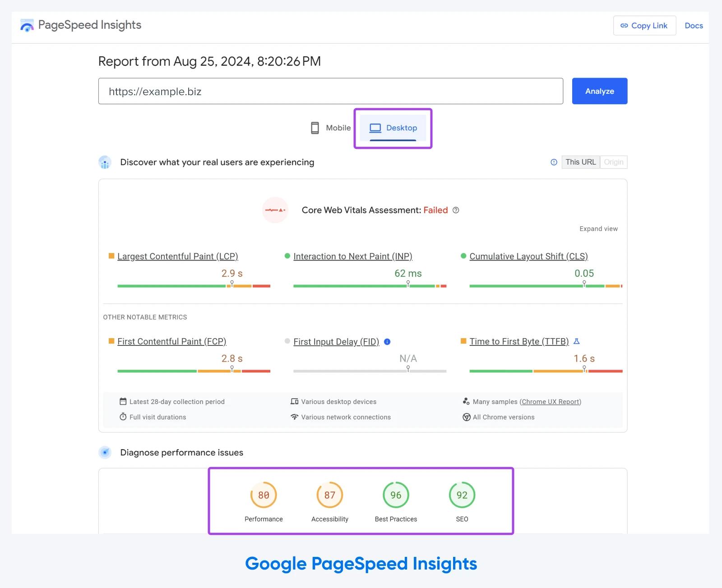The height and width of the screenshot is (588, 722).
Task: Click the Core Web Vitals help question icon
Action: [x=456, y=210]
